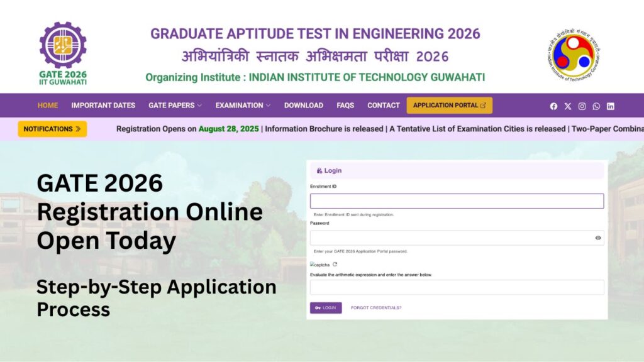Toggle password visibility eye icon
This screenshot has width=644, height=362.
(x=598, y=238)
